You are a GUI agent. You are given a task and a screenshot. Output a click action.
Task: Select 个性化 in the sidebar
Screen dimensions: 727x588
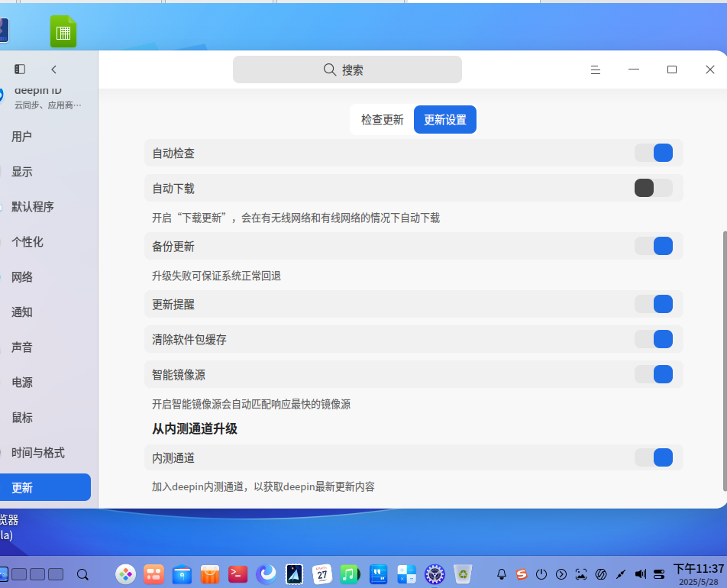point(46,241)
